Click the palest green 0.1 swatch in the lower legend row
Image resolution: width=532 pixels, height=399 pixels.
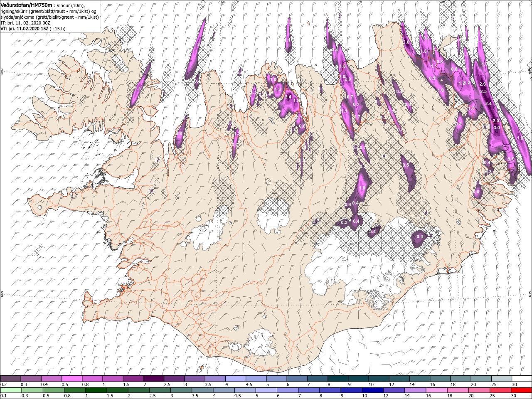[11, 390]
